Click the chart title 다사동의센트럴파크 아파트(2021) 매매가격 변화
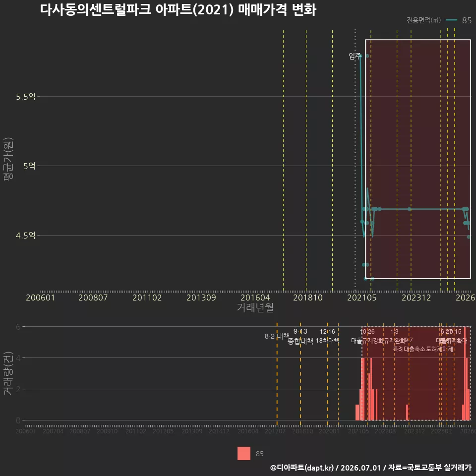The height and width of the screenshot is (476, 476). (178, 10)
